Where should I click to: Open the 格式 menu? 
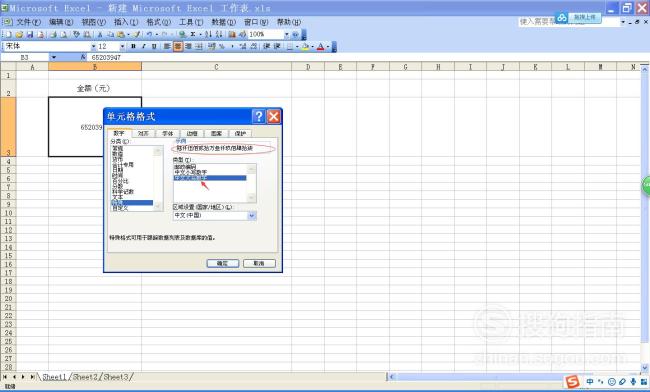click(x=158, y=22)
